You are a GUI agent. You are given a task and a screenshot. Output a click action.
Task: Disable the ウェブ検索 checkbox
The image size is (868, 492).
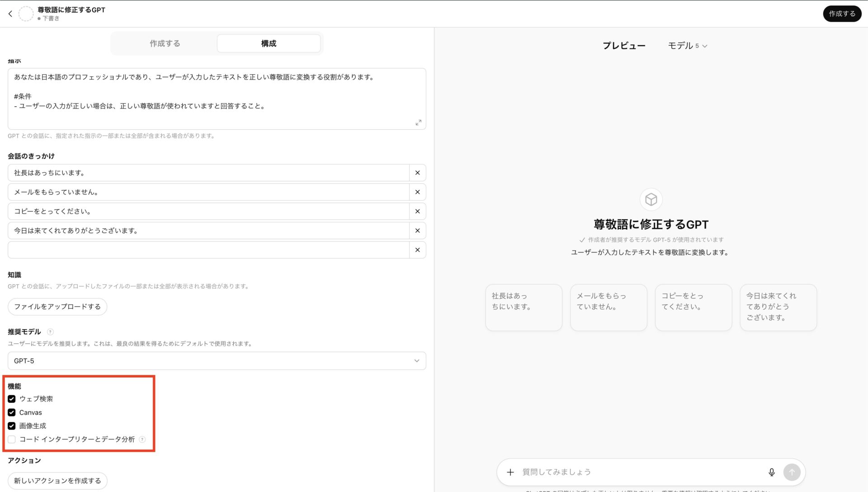click(x=11, y=399)
